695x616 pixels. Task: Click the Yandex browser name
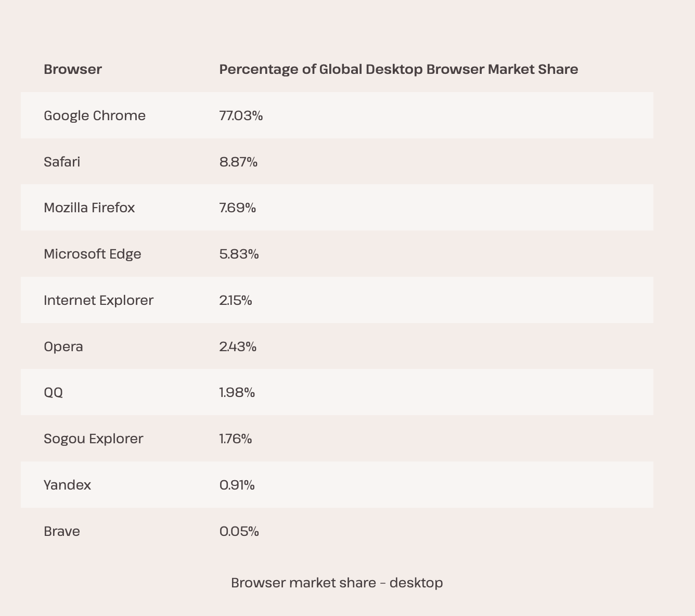pyautogui.click(x=67, y=485)
